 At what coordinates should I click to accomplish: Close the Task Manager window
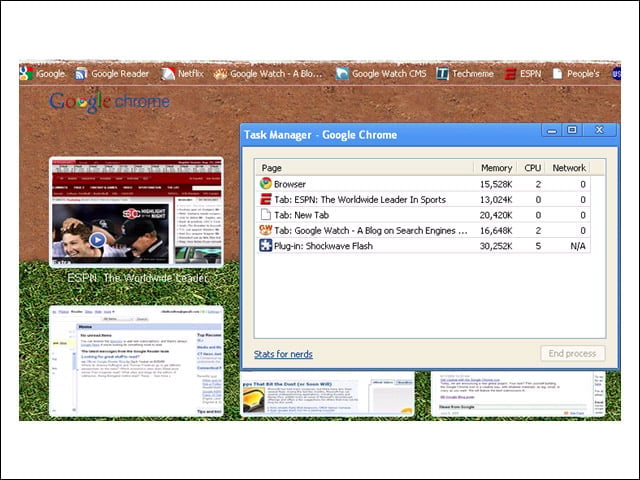tap(599, 130)
